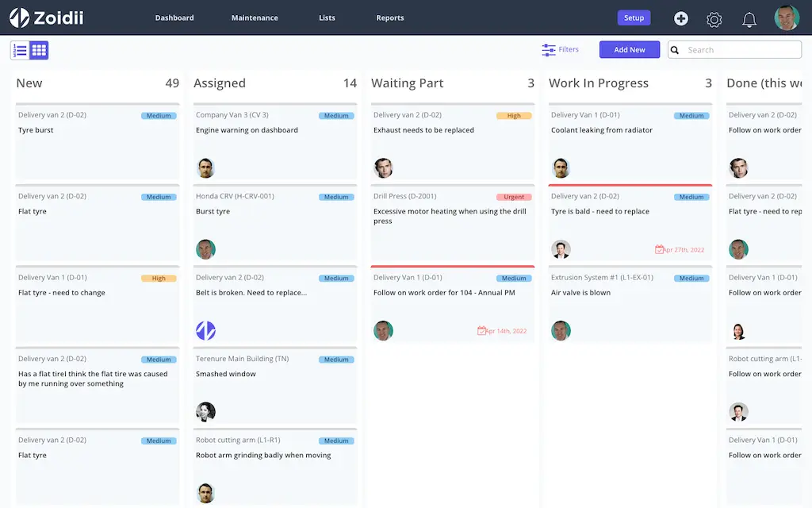Click 'Follow on work order for 104 - Annual PM'

[444, 293]
